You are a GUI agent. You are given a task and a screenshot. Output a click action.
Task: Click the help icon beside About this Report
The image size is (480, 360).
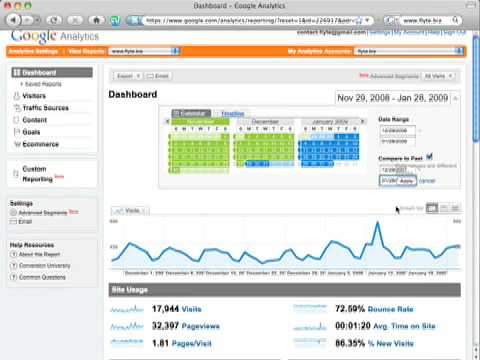click(13, 254)
